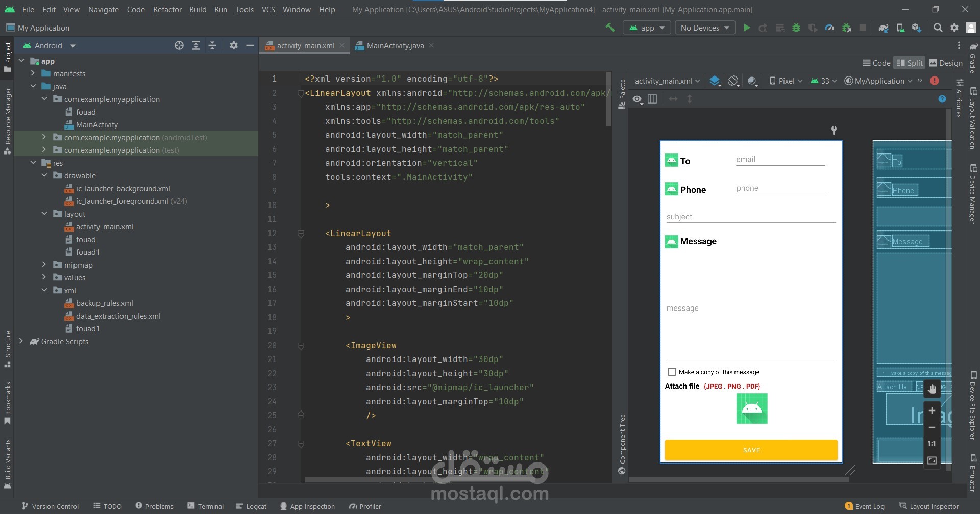Click the yellow SAVE button in preview
This screenshot has width=980, height=514.
(x=751, y=450)
